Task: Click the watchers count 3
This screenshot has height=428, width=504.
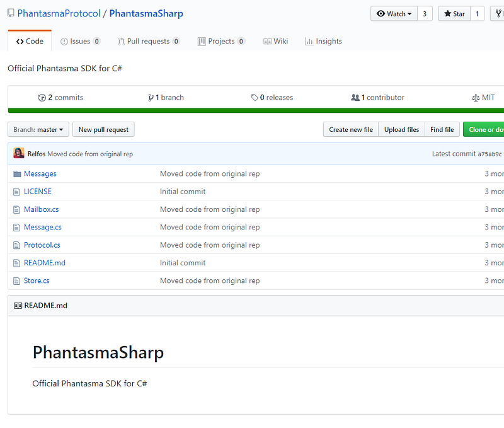Action: click(x=425, y=14)
